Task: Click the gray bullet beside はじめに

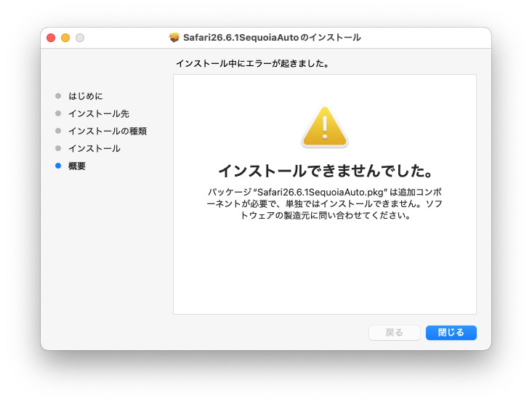Action: pyautogui.click(x=58, y=96)
